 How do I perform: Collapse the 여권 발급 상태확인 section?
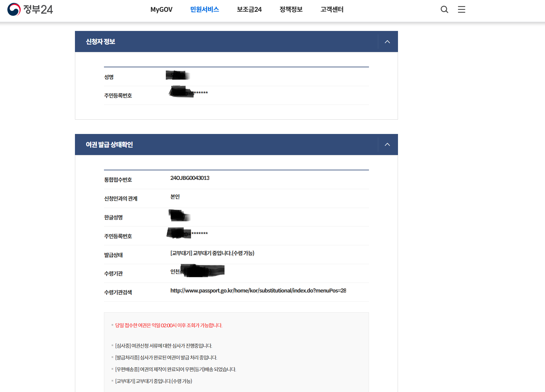[387, 144]
